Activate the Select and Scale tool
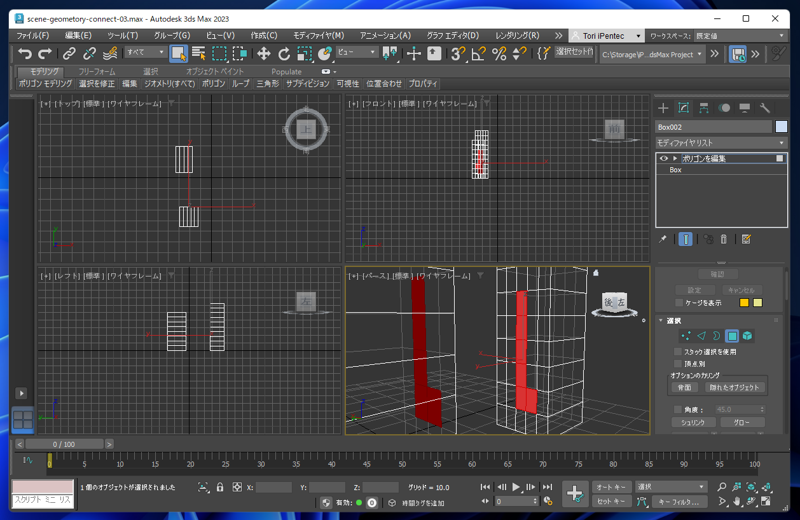The image size is (800, 520). coord(304,53)
